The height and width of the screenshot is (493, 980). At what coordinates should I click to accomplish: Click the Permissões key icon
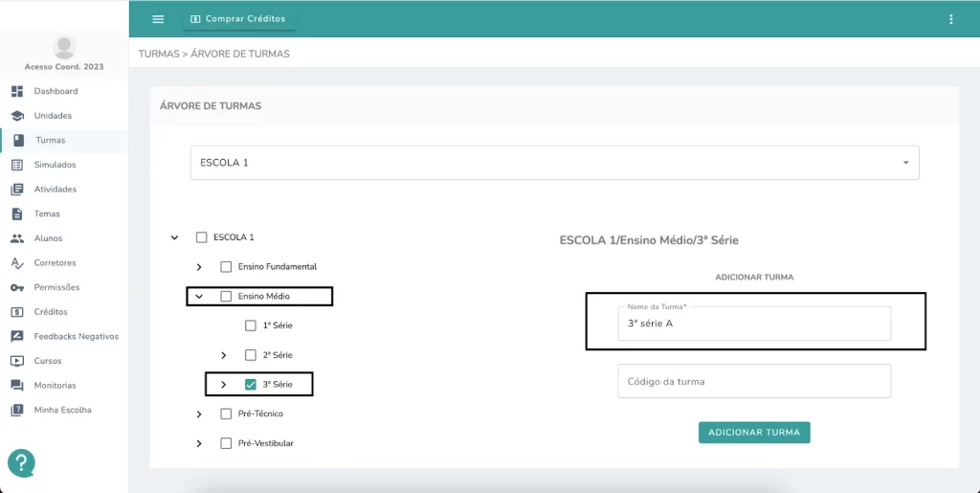(17, 287)
